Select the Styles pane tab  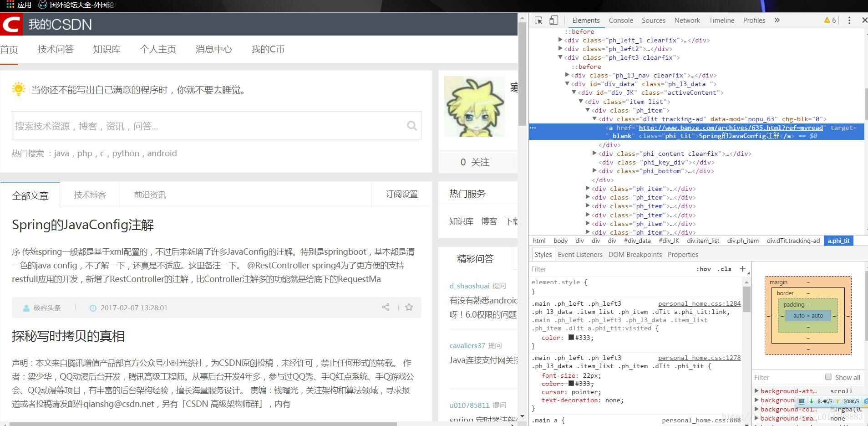tap(543, 255)
